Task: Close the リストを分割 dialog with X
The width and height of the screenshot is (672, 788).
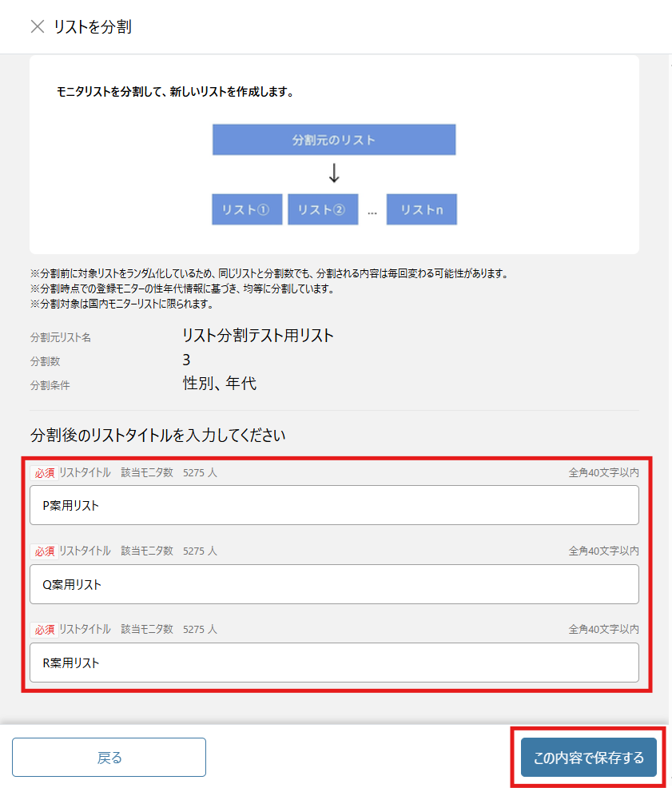Action: 37,26
